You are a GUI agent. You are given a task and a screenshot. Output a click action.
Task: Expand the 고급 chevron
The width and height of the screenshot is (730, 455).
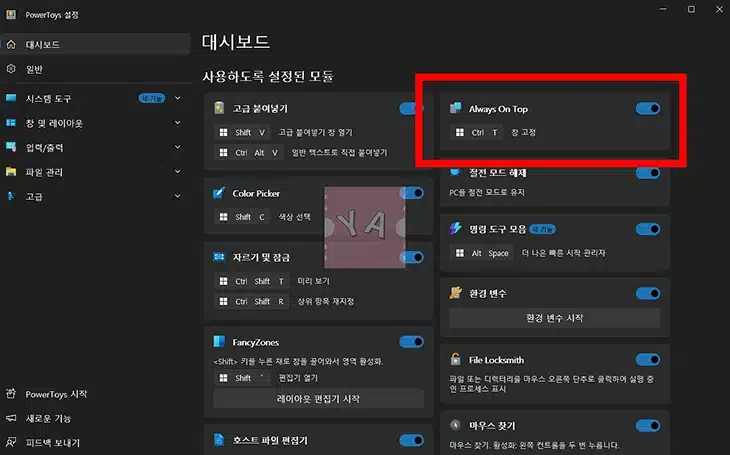point(177,196)
